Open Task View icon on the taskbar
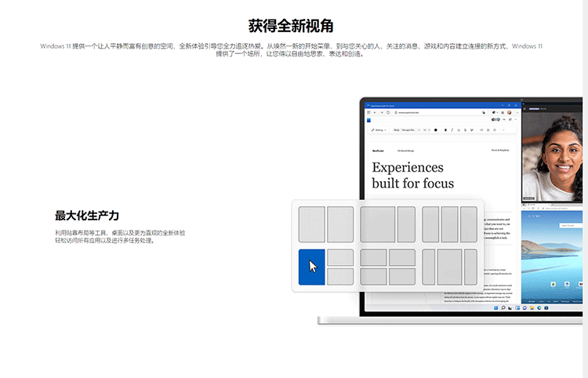Viewport: 588px width, 378px height. point(510,308)
